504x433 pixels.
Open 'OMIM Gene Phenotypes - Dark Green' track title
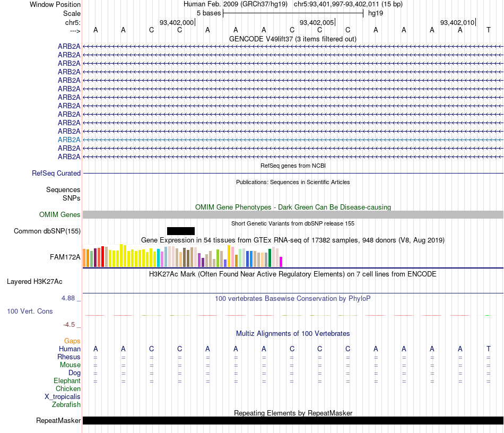[x=293, y=207]
